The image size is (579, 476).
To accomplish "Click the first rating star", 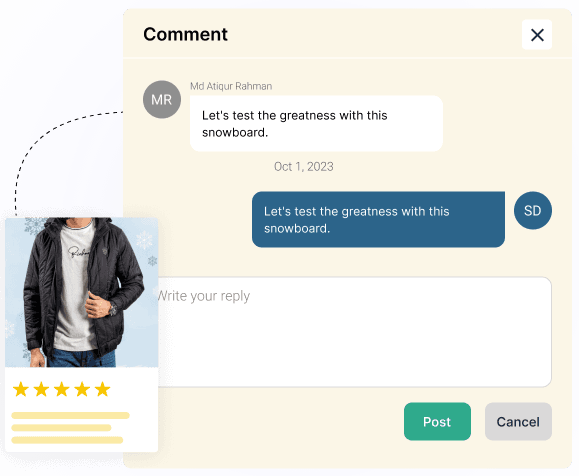I will (x=21, y=389).
